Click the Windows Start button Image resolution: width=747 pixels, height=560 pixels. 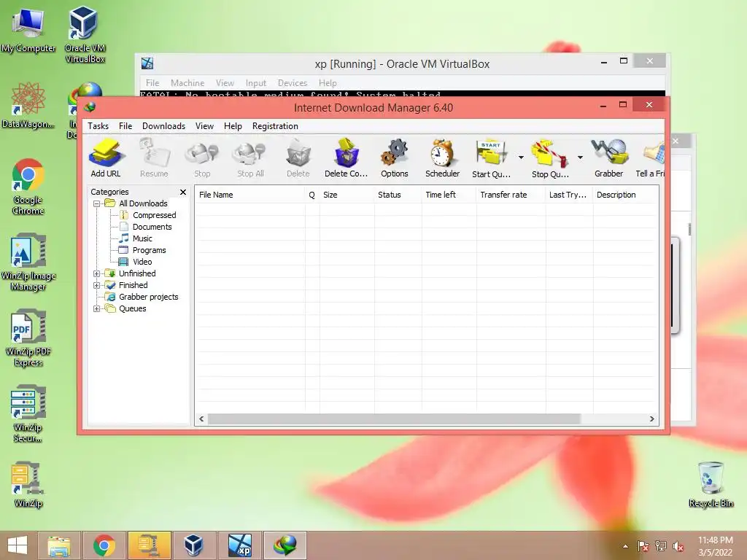coord(18,545)
